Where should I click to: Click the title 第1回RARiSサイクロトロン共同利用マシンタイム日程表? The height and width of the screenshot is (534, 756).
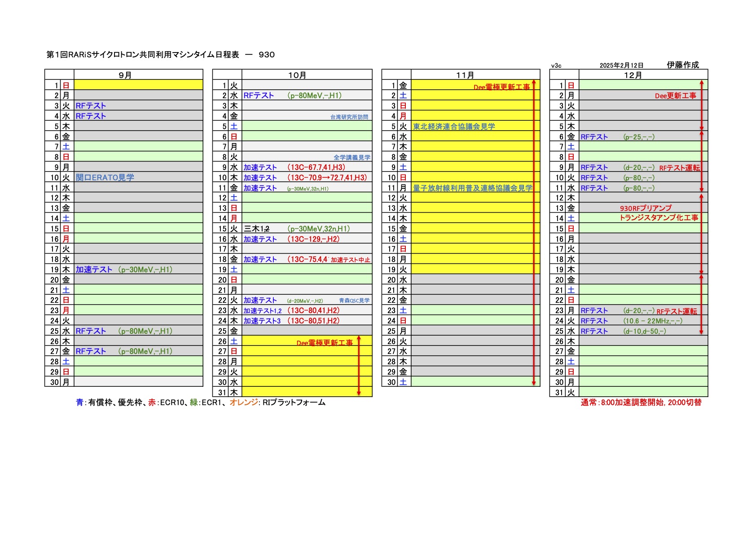click(143, 55)
